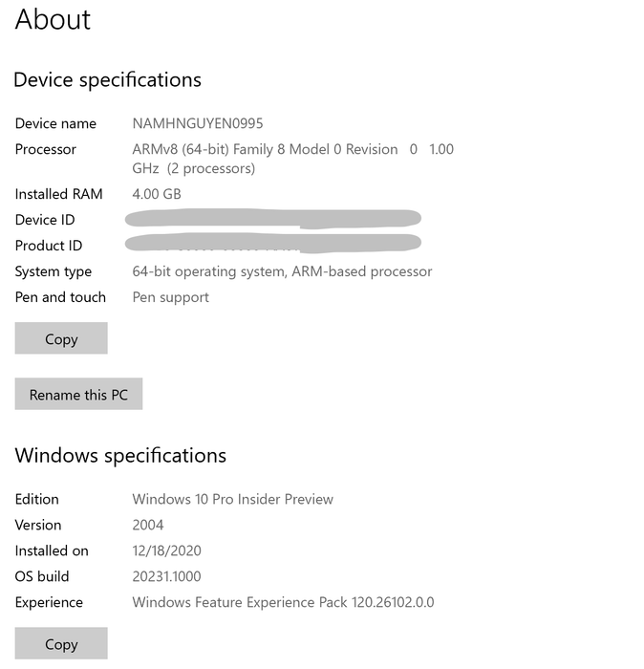The image size is (644, 669).
Task: Click the System type label
Action: pos(54,271)
